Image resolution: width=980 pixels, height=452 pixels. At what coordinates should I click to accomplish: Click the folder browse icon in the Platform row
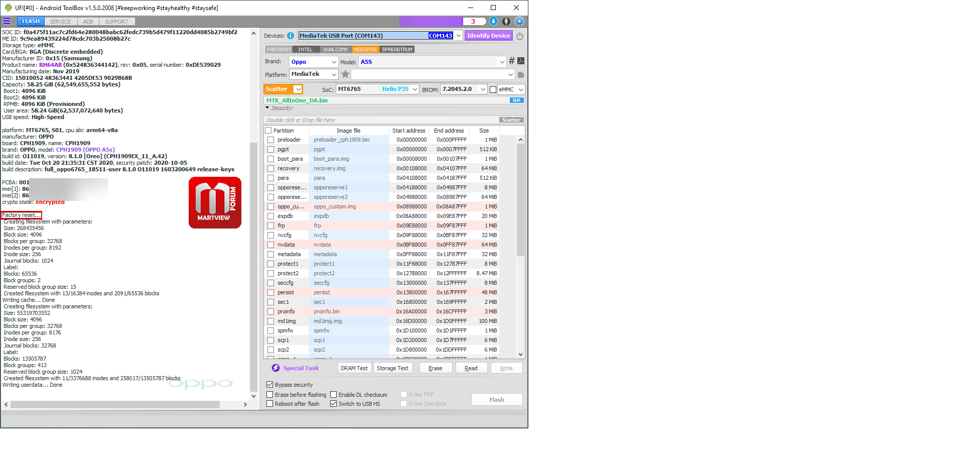click(x=521, y=75)
